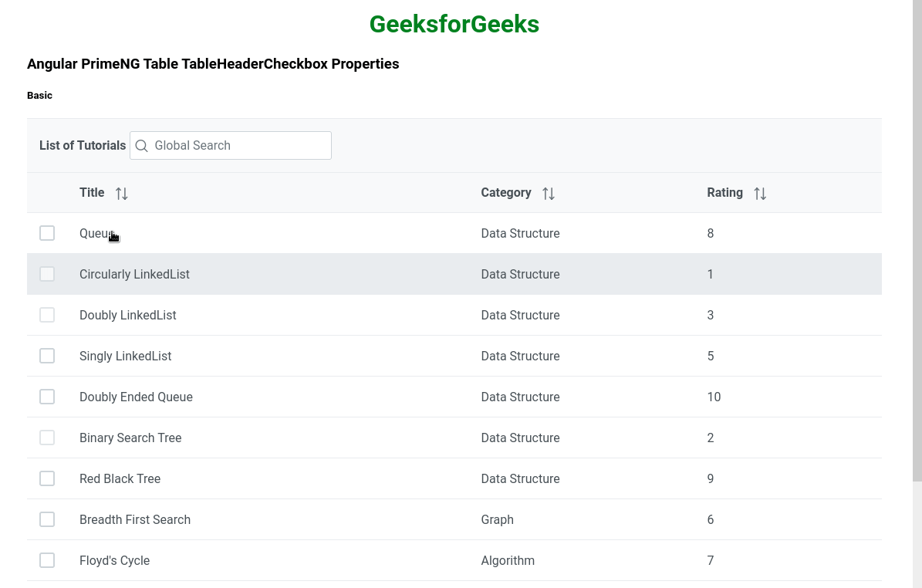Click the sort icon next to Title

[x=122, y=194]
